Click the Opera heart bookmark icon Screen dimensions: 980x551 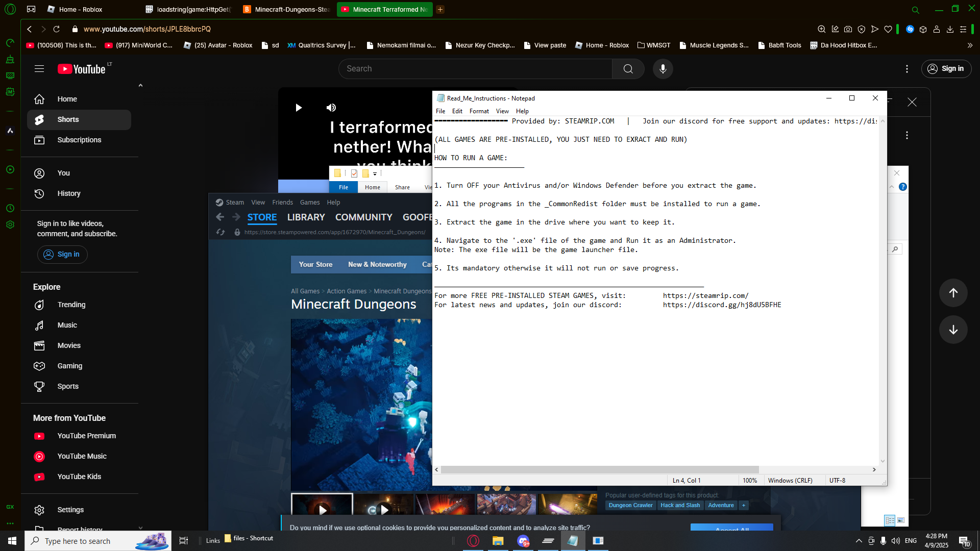[x=888, y=30]
